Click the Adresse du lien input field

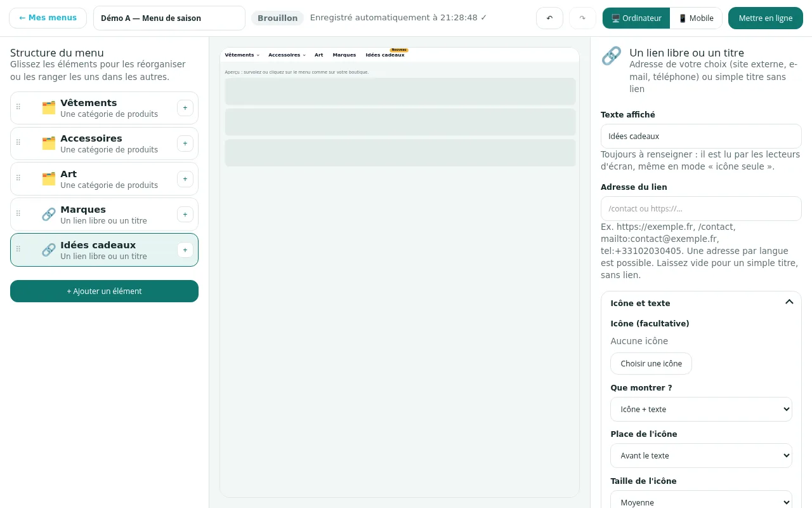click(701, 208)
